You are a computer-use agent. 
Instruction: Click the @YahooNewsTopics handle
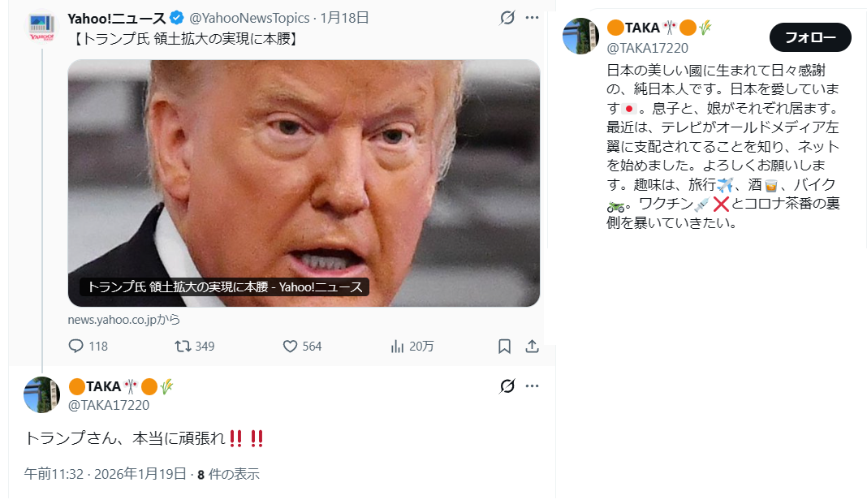249,18
